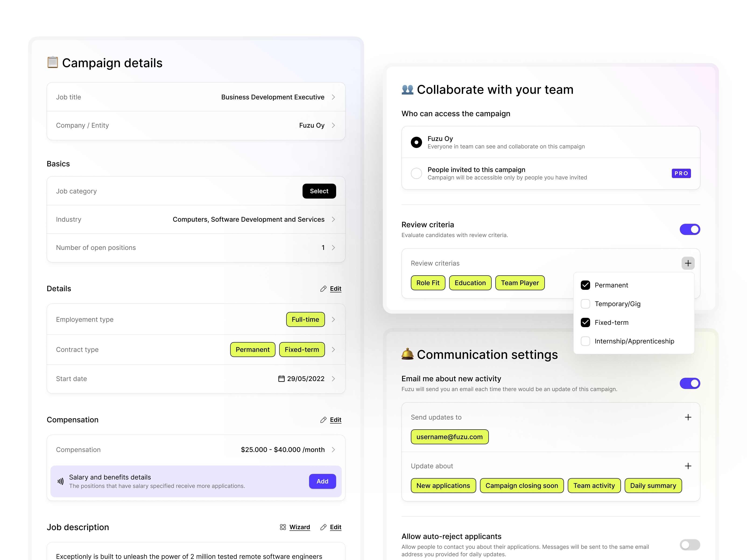Click the plus icon to add review criterias
The image size is (747, 560).
click(688, 263)
